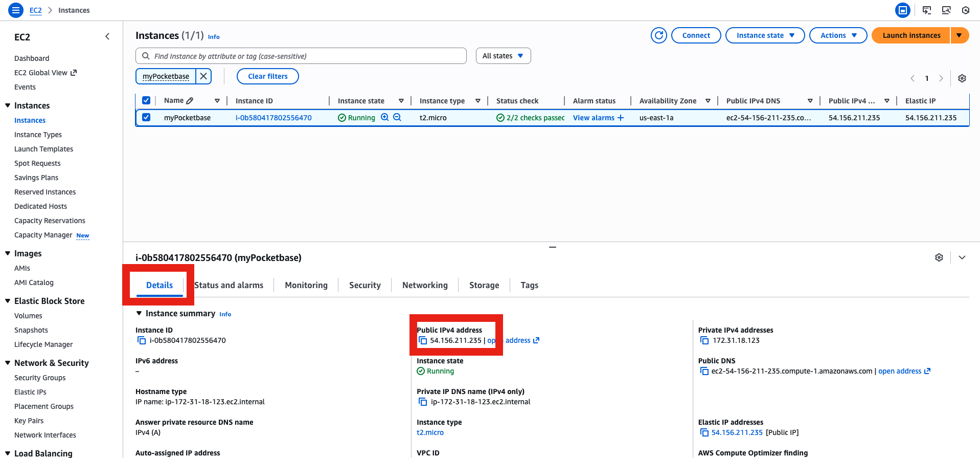Open Launch instances split arrow
The width and height of the screenshot is (980, 458).
pyautogui.click(x=960, y=35)
